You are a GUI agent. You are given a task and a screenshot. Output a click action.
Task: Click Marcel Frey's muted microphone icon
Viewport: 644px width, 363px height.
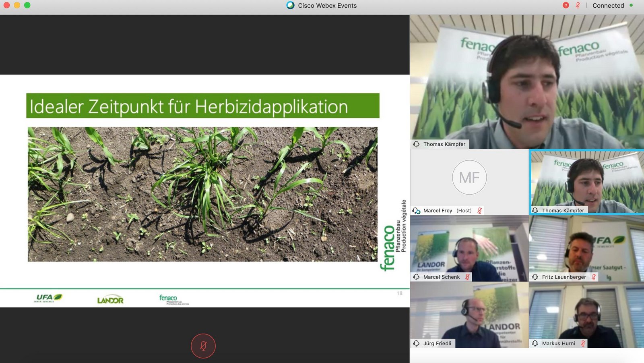(x=479, y=211)
